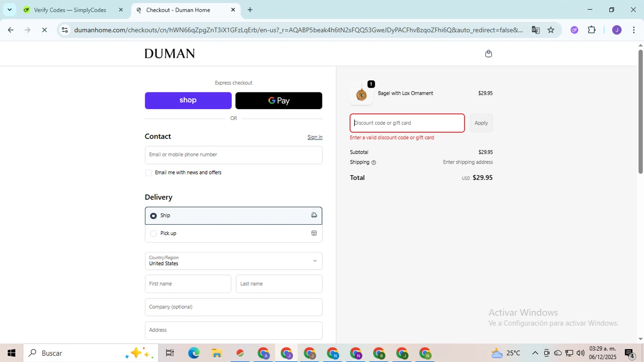Focus the Company (optional) field
Viewport: 644px width, 362px height.
coord(234,307)
